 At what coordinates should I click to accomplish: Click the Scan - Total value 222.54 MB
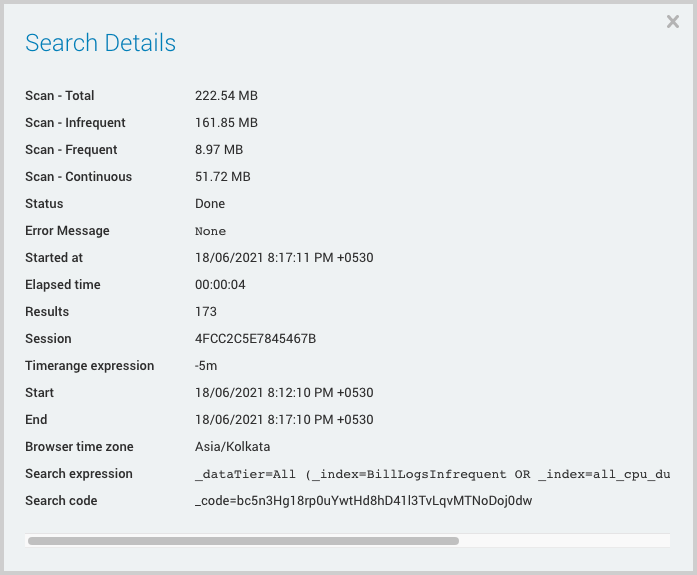click(226, 96)
